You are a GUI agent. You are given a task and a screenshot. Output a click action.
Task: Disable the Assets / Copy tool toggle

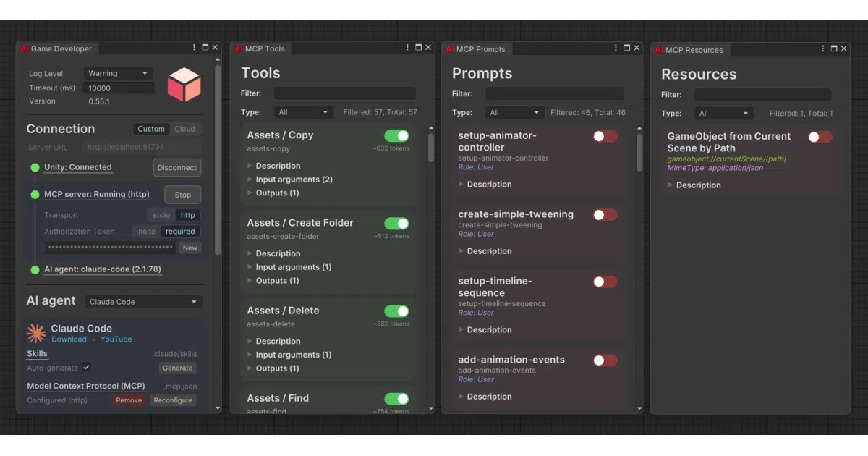[x=396, y=136]
